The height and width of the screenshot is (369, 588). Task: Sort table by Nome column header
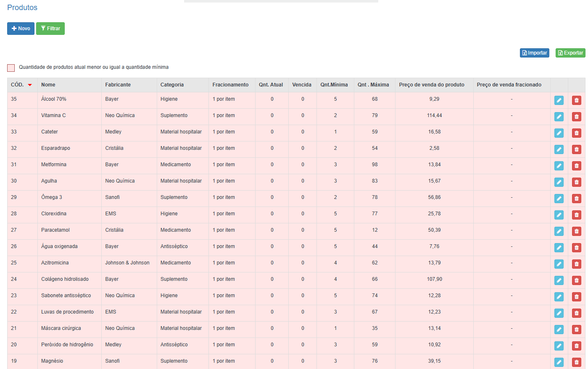(48, 85)
